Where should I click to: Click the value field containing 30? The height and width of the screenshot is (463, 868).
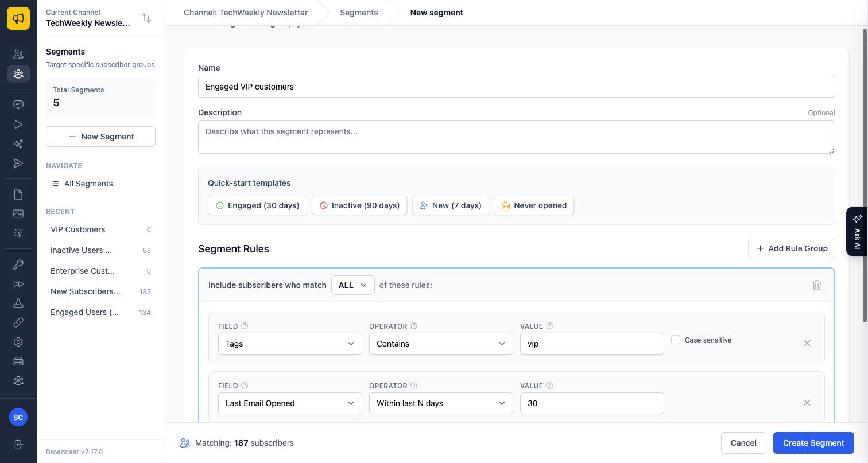click(592, 403)
